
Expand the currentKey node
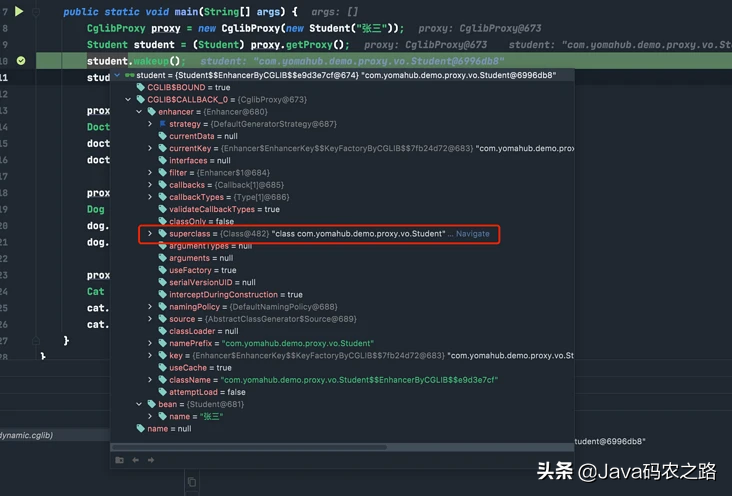pyautogui.click(x=150, y=148)
